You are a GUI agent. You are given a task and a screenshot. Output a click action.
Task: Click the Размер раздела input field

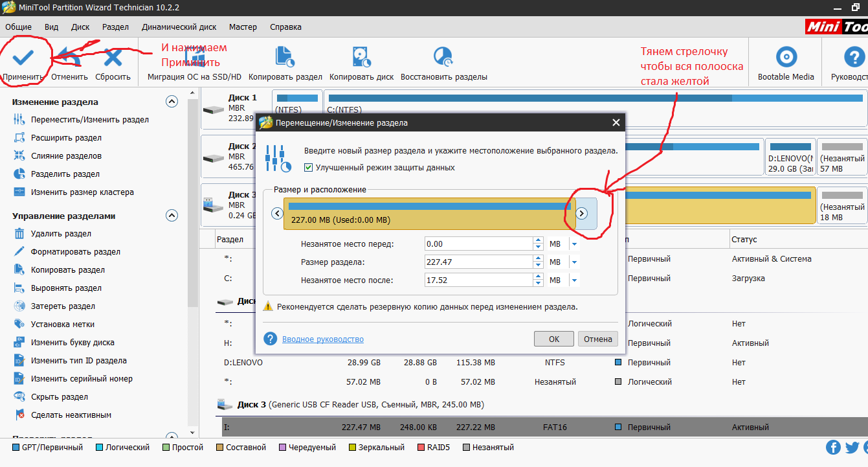click(x=478, y=262)
